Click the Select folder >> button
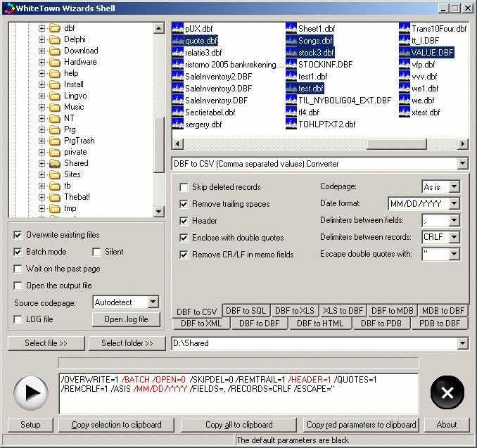This screenshot has height=448, width=477. (x=127, y=343)
